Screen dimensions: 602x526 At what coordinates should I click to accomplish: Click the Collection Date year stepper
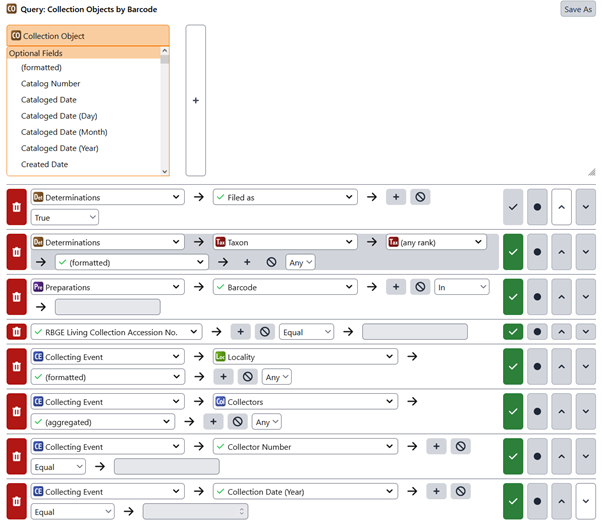pyautogui.click(x=241, y=511)
